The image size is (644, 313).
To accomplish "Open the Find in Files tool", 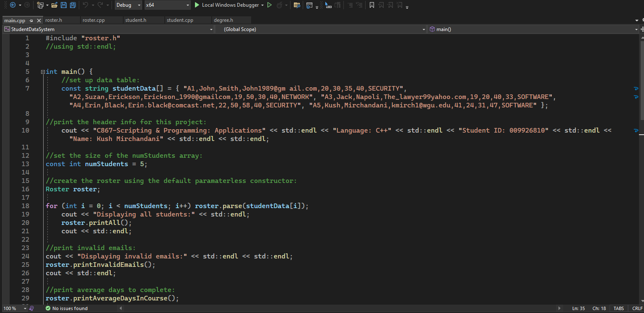I will click(298, 5).
